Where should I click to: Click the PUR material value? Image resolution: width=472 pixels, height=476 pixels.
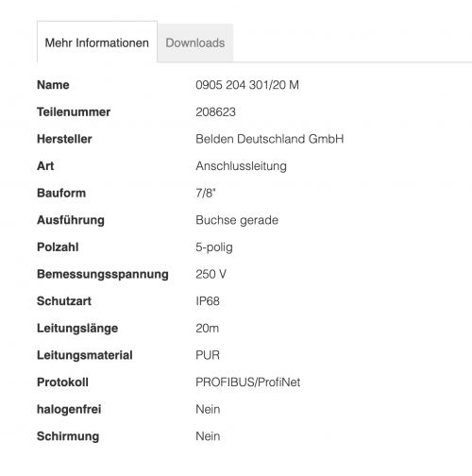[x=208, y=355]
